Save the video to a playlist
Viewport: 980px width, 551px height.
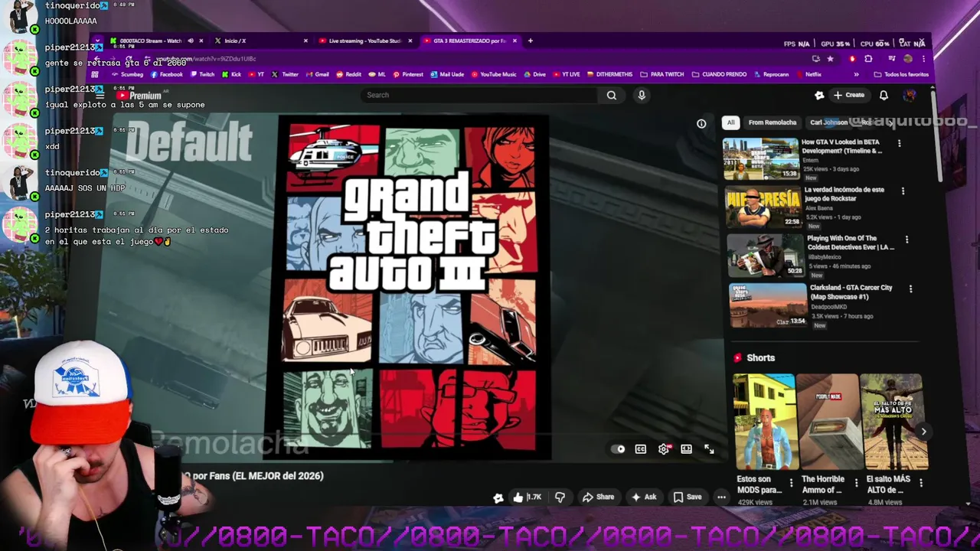(687, 497)
